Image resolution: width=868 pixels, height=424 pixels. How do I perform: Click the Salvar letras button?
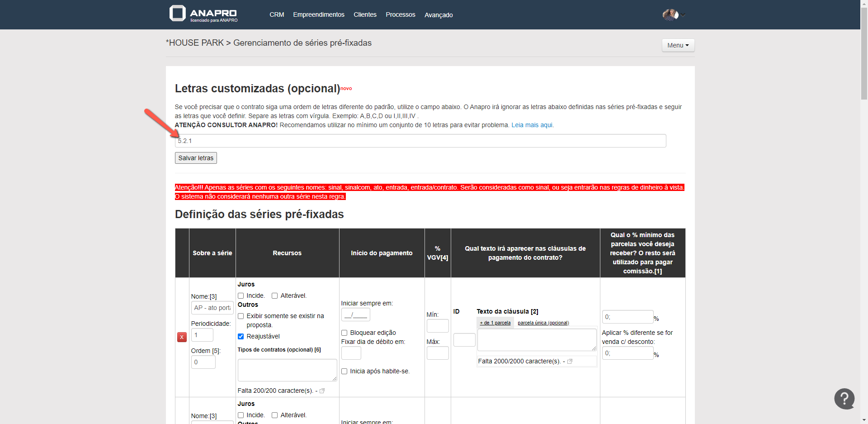click(x=196, y=158)
